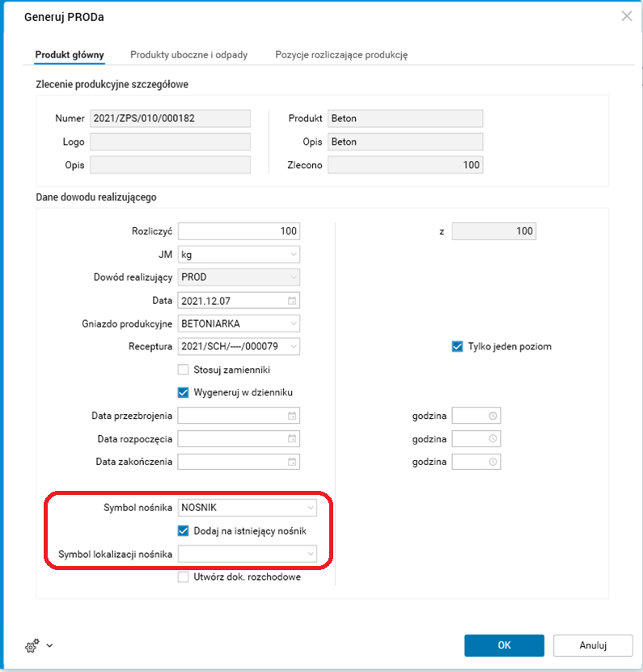This screenshot has height=672, width=643.
Task: Expand the JM unit dropdown
Action: point(293,255)
